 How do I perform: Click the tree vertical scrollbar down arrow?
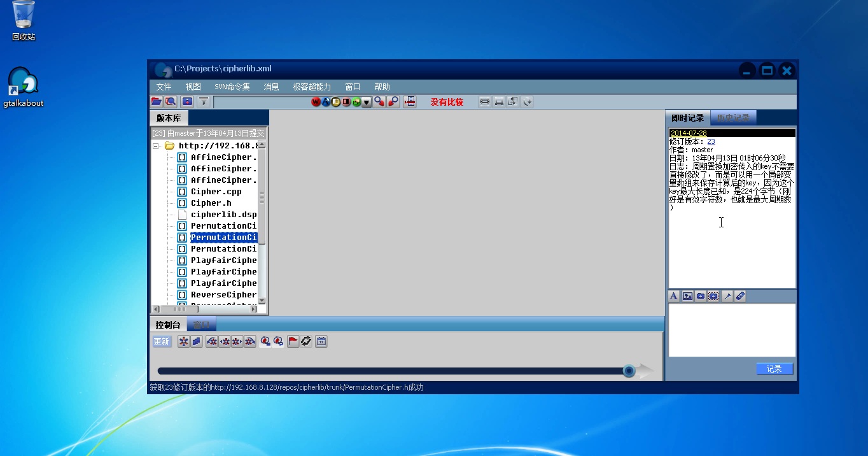[x=262, y=301]
